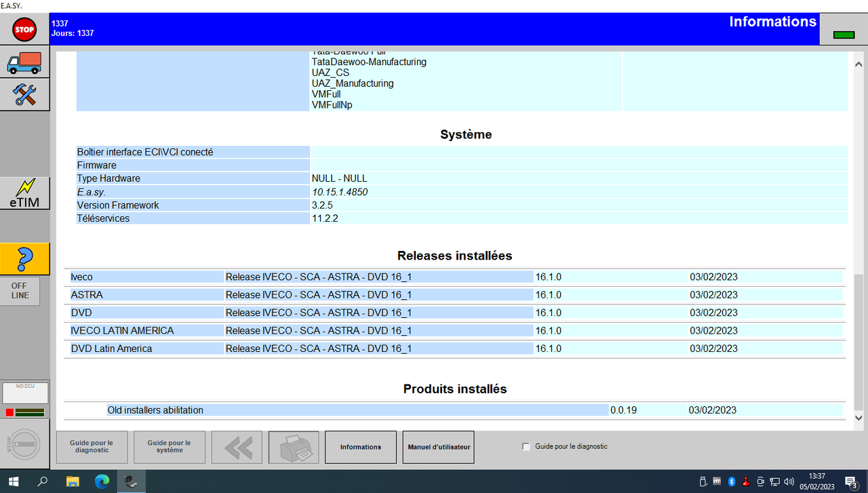Click the Iveco row date 03/02/2023
The height and width of the screenshot is (493, 868).
pos(714,277)
